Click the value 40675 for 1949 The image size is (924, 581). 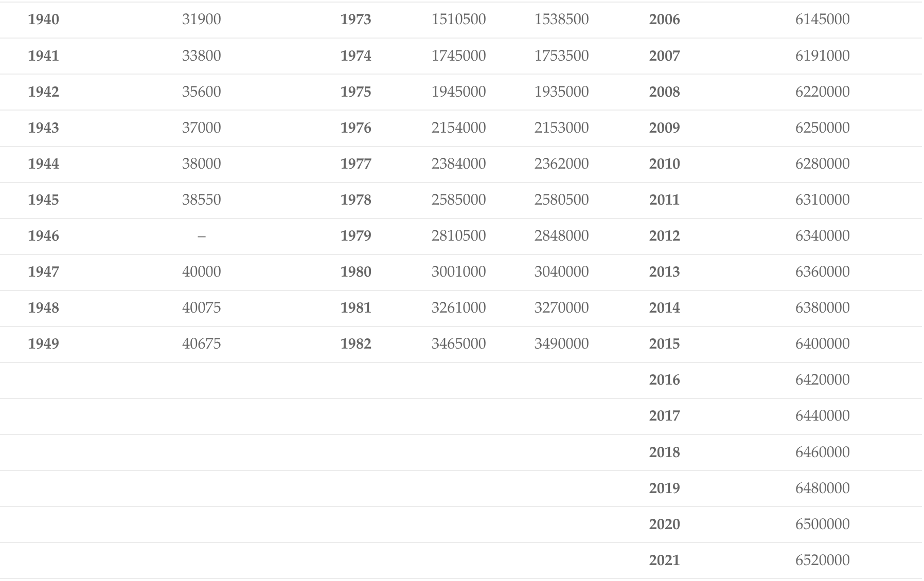(201, 343)
